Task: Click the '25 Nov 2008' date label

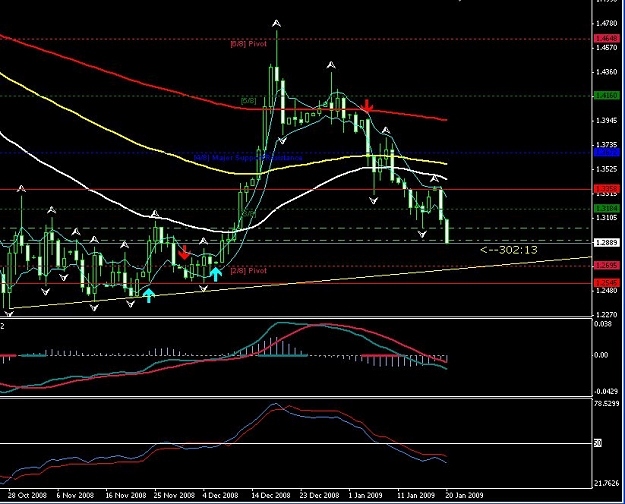Action: (x=174, y=496)
